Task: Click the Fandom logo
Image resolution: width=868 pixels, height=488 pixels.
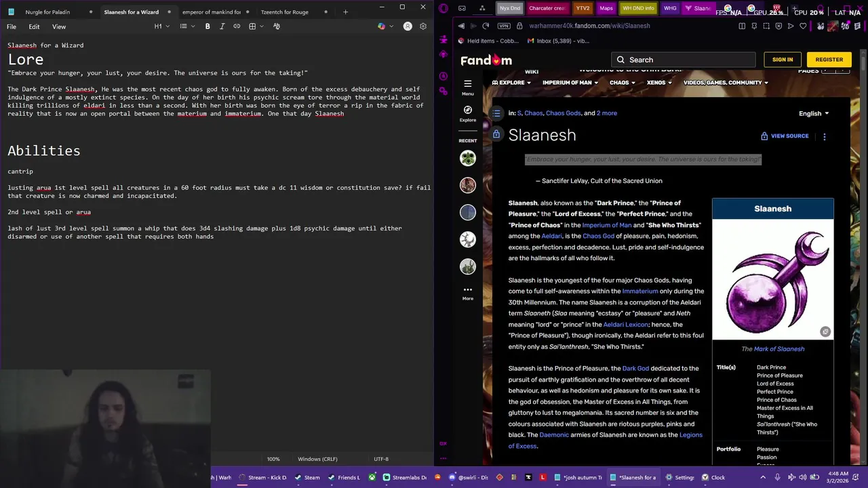Action: tap(486, 60)
